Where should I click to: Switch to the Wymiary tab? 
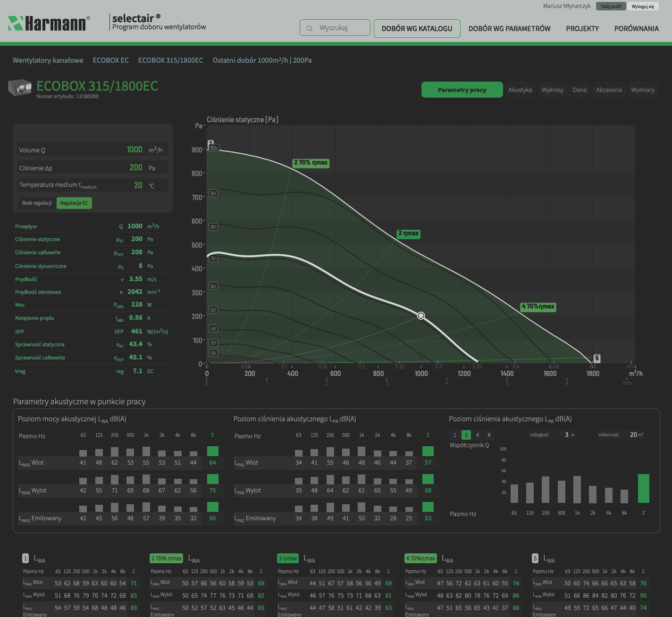643,90
